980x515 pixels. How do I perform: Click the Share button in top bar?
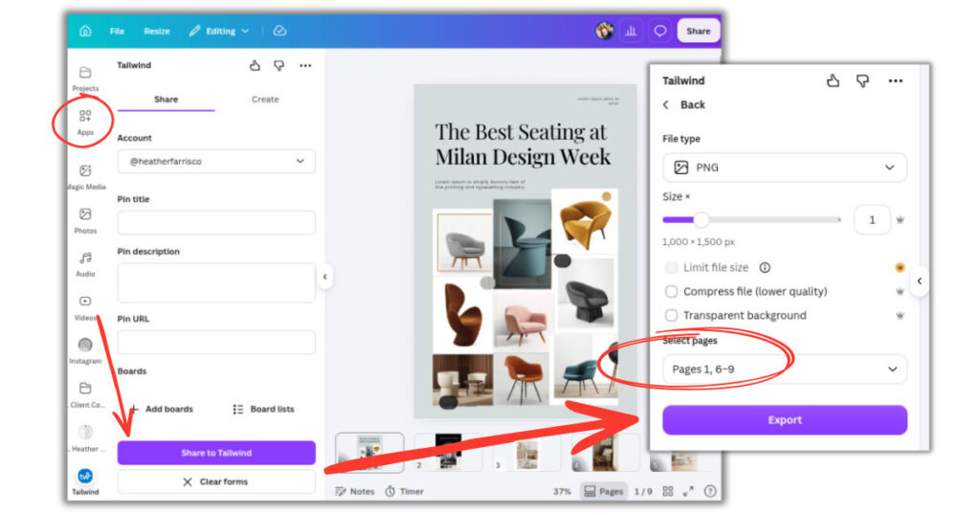coord(698,31)
